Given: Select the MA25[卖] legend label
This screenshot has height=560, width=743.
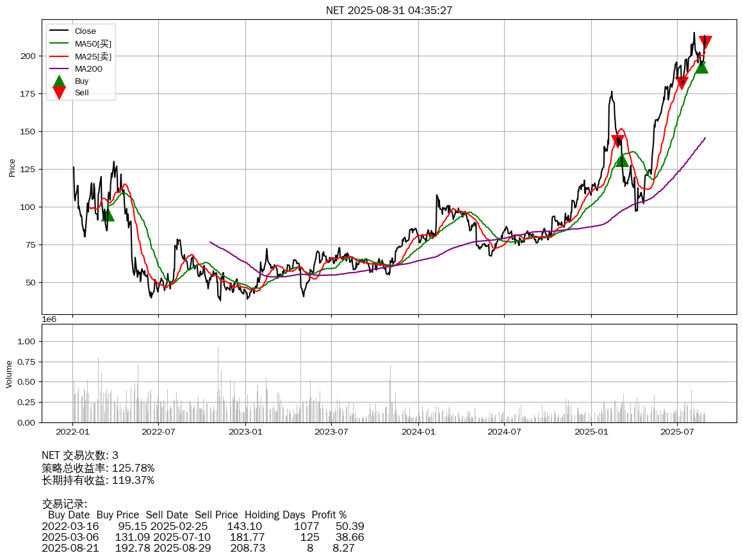Looking at the screenshot, I should (93, 56).
